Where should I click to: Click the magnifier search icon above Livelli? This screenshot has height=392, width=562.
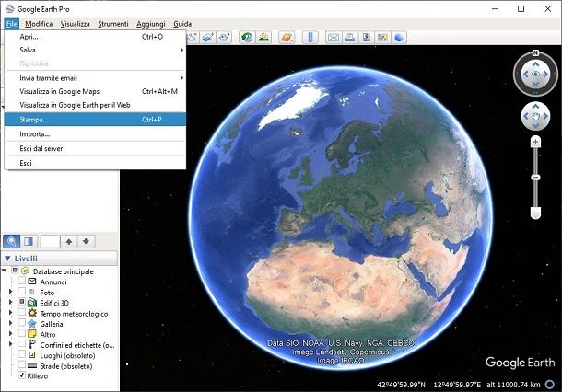coord(11,242)
